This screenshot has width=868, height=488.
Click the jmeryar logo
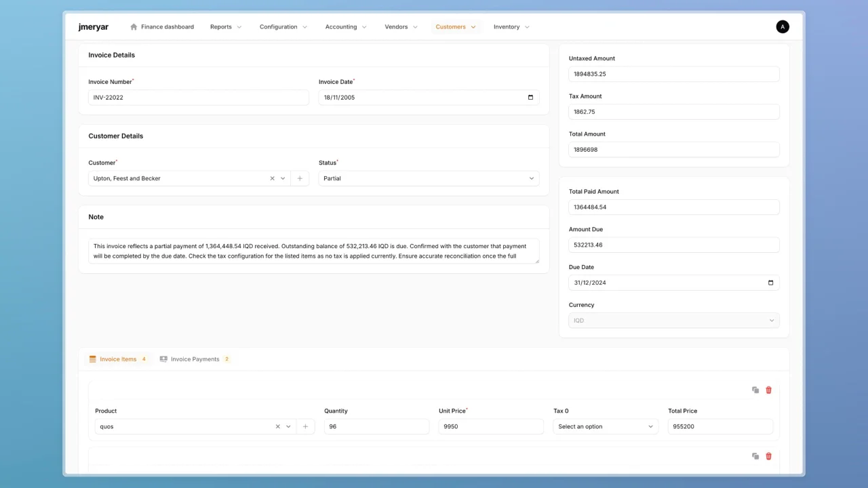click(x=93, y=26)
